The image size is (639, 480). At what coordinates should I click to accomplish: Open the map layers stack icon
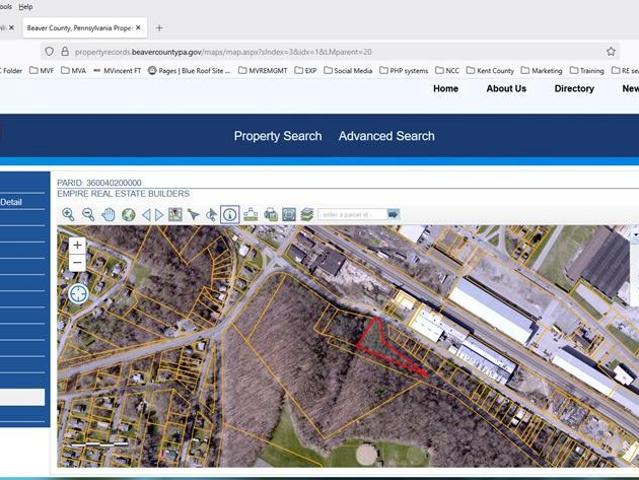(x=307, y=214)
